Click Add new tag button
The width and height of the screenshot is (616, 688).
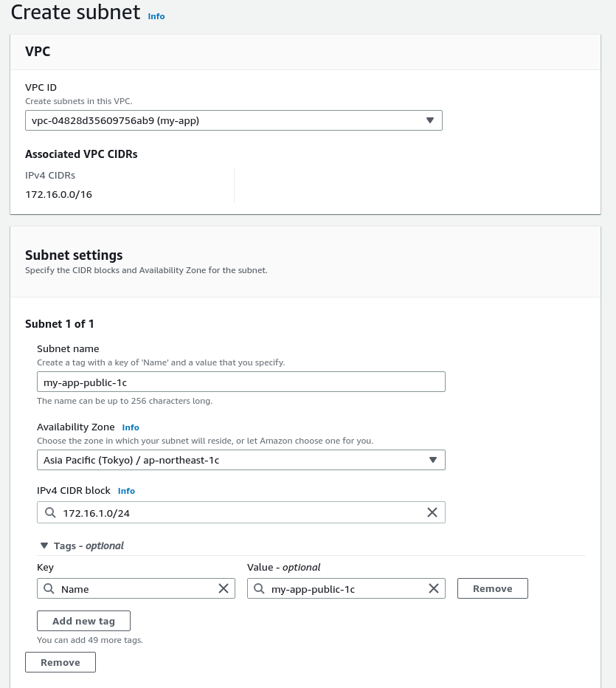pos(83,621)
